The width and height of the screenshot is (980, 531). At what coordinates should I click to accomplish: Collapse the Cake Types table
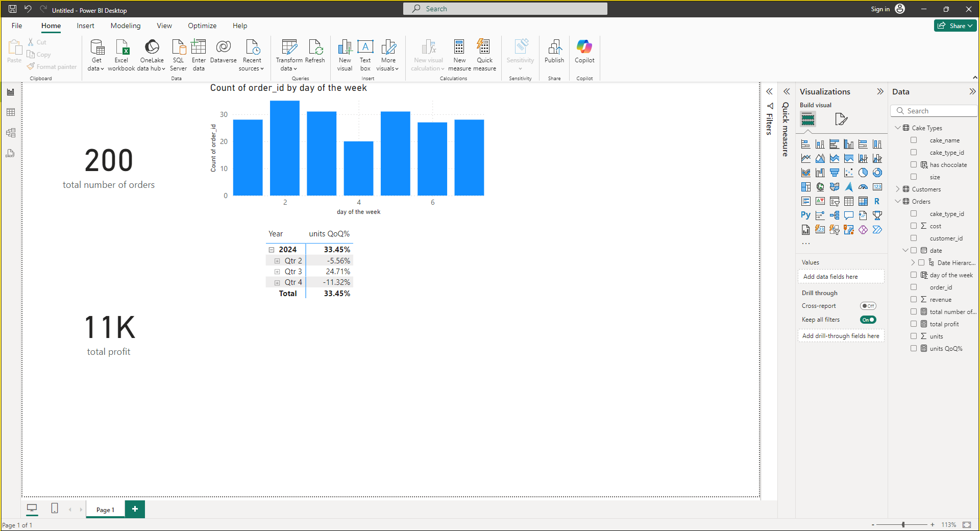[x=898, y=128]
